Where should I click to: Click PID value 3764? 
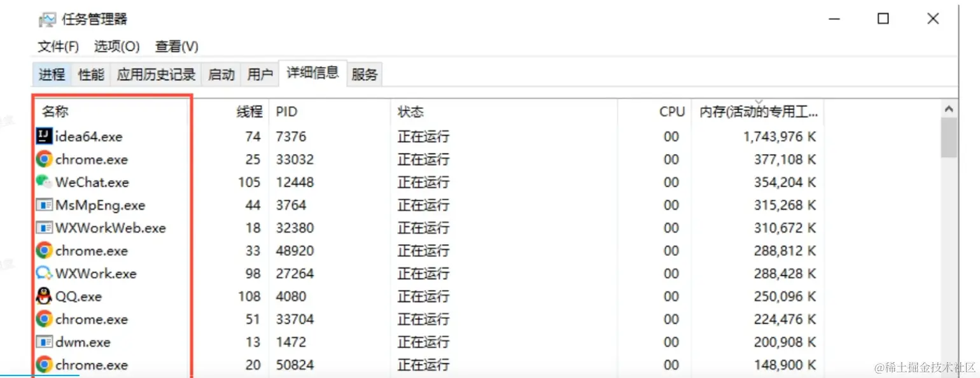(x=291, y=205)
